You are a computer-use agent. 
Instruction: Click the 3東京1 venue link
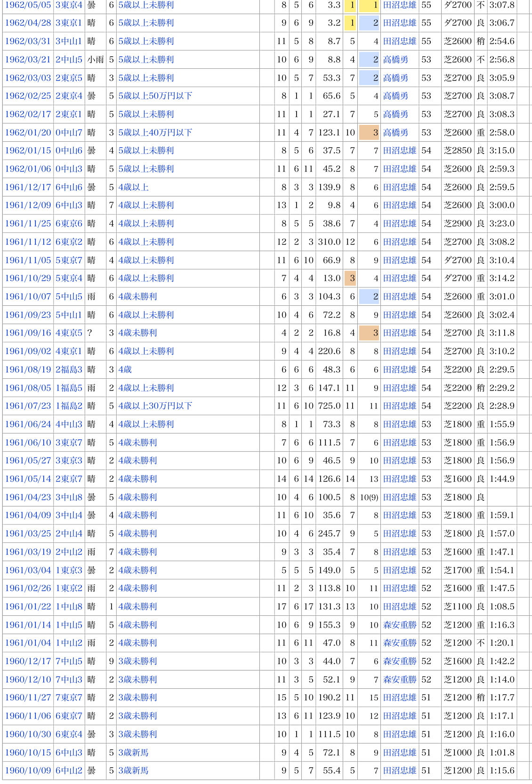[x=69, y=23]
